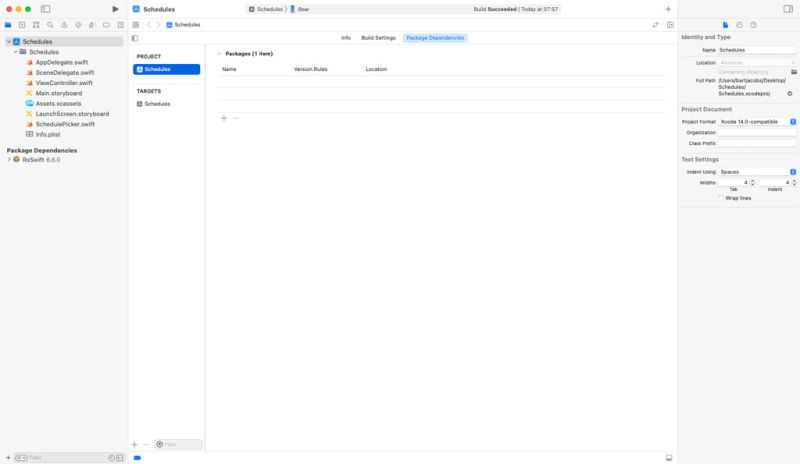Switch to the Build Settings tab
This screenshot has width=800, height=464.
click(x=378, y=38)
